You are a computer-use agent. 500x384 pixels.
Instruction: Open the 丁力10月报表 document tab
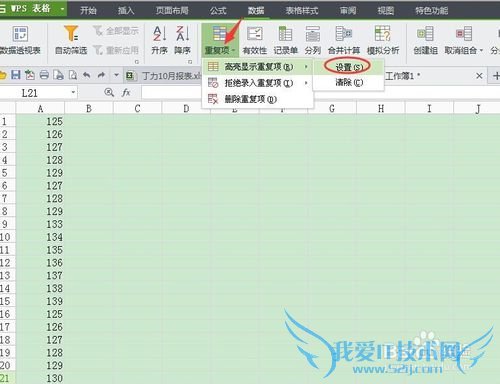point(163,76)
